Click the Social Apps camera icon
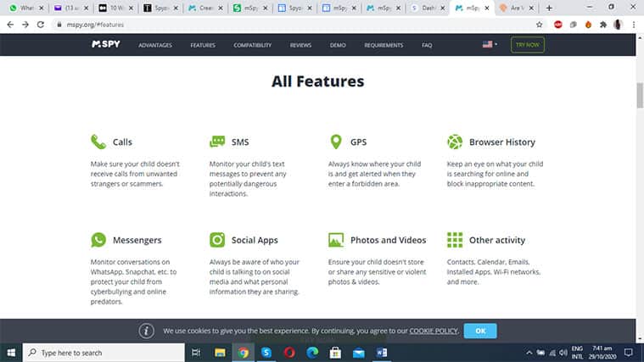Image resolution: width=644 pixels, height=362 pixels. (x=217, y=240)
